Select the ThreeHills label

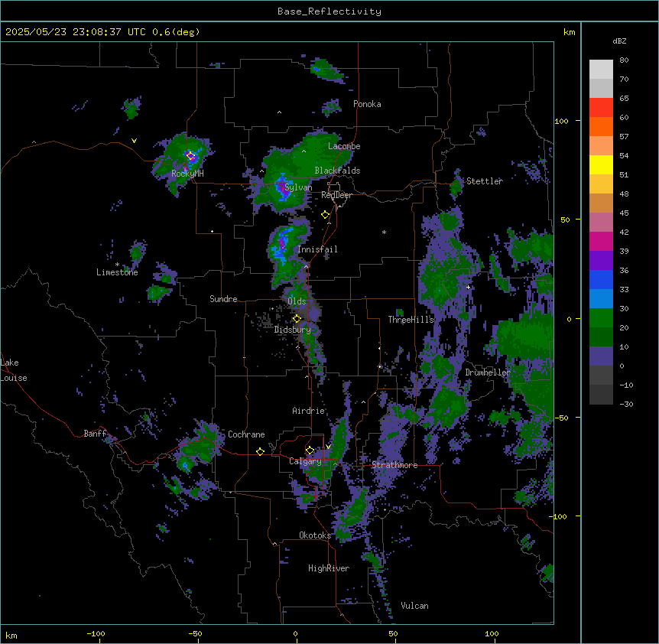(411, 320)
